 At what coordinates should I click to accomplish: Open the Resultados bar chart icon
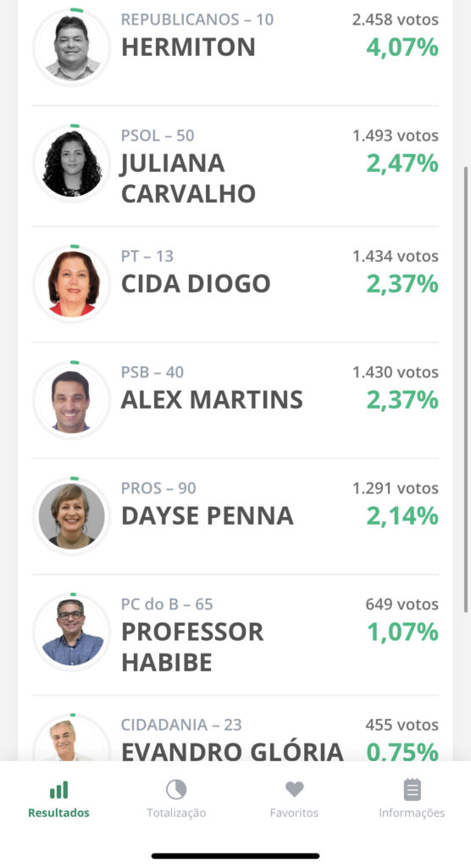58,790
